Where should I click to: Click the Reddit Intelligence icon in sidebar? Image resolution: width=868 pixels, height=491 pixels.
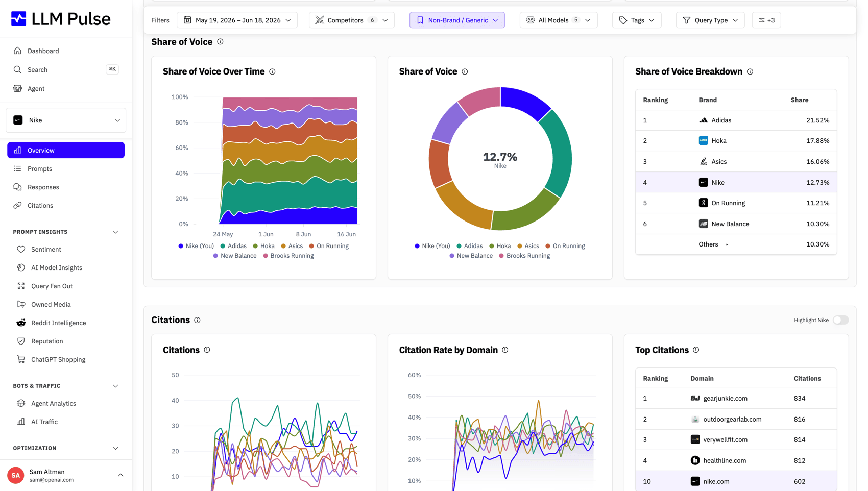tap(21, 323)
